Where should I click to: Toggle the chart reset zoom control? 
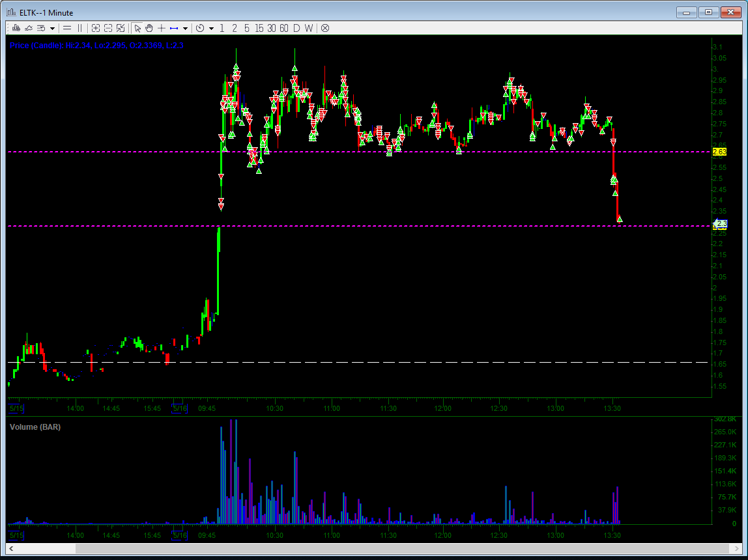[x=121, y=28]
